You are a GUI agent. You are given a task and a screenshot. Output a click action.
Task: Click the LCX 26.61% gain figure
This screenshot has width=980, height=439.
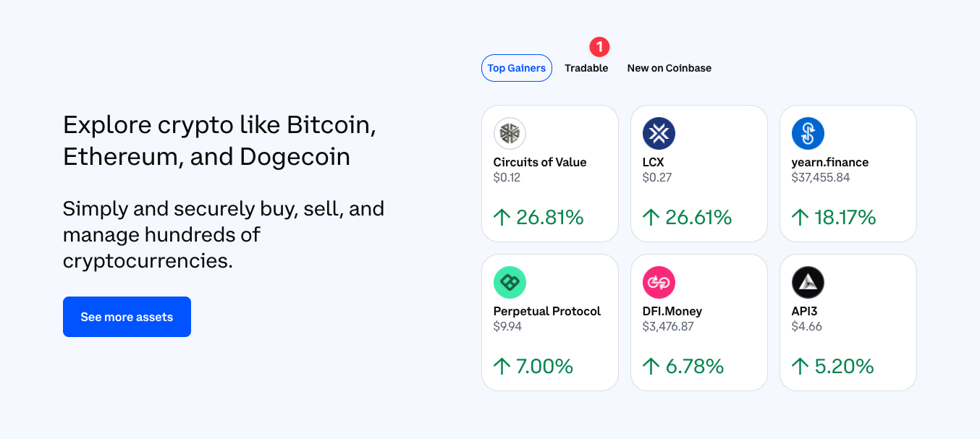[x=699, y=217]
